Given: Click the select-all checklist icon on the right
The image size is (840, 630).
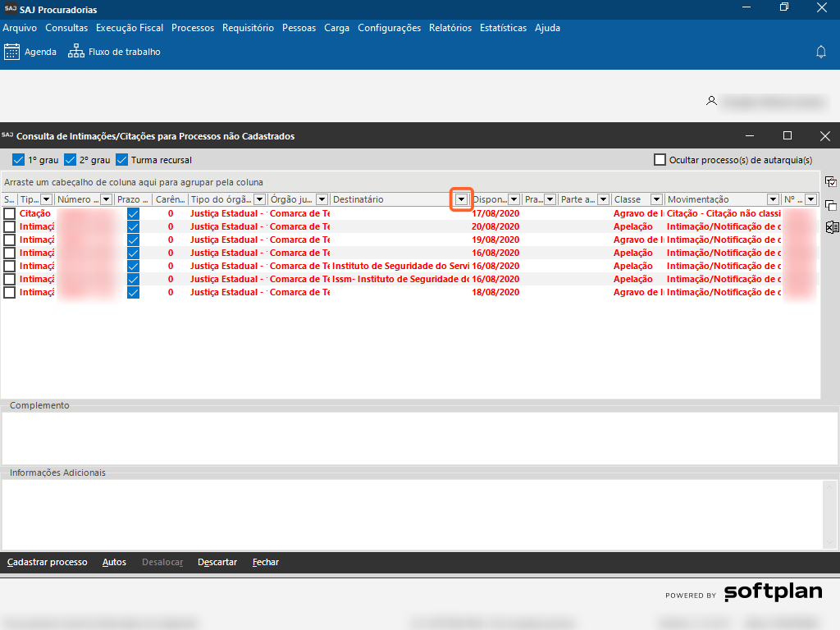Looking at the screenshot, I should [830, 182].
